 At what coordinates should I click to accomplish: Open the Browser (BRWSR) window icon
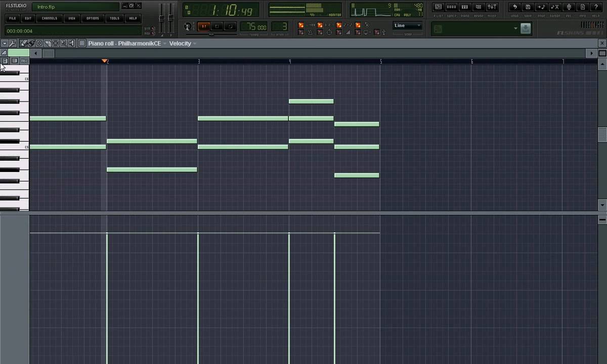coord(478,7)
